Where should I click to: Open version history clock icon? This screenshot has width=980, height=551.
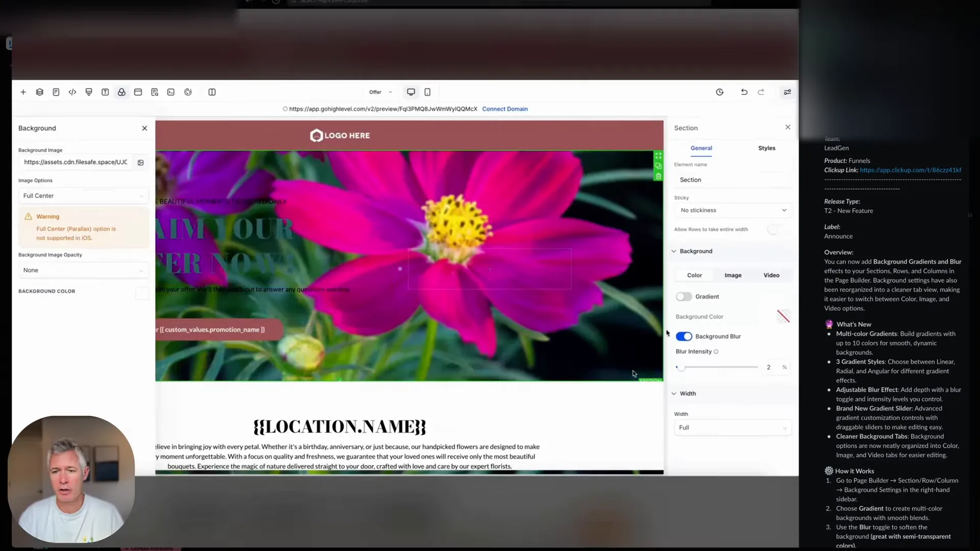pos(720,92)
